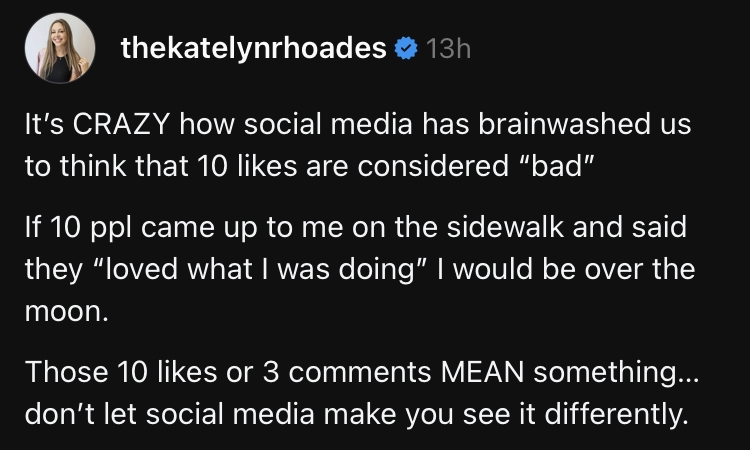Screen dimensions: 750x450
Task: Open thekatelynrhoades profile via username
Action: pos(254,49)
